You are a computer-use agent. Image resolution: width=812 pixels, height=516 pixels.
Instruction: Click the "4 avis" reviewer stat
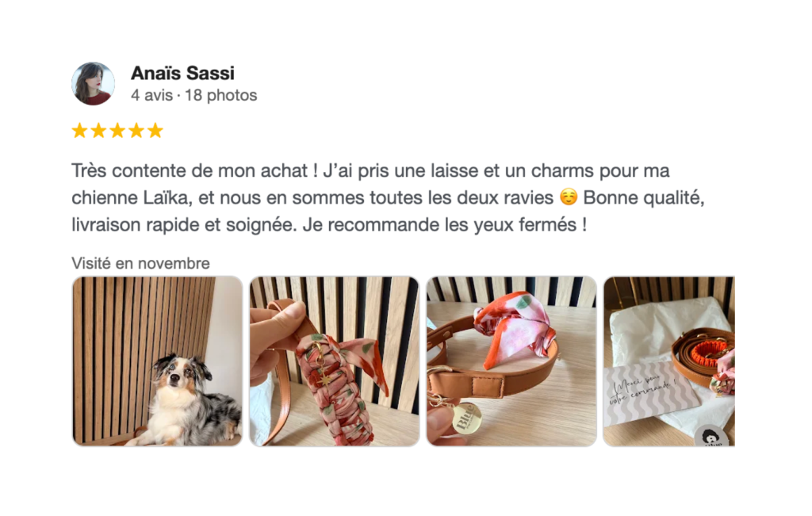pyautogui.click(x=151, y=95)
